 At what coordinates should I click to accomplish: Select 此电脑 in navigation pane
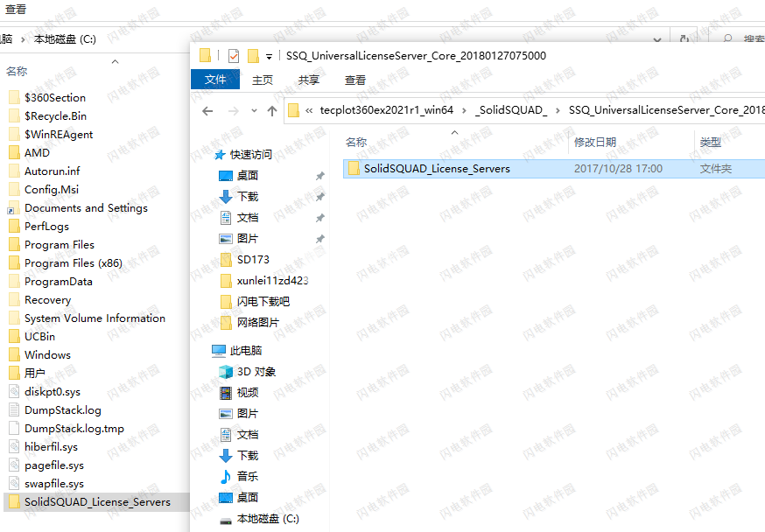[237, 351]
